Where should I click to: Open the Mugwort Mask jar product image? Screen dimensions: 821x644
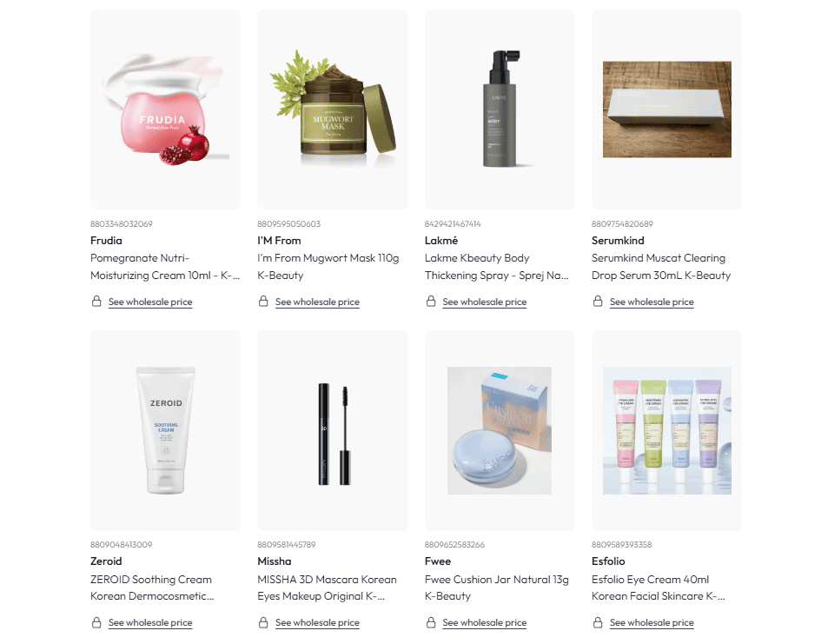(x=333, y=110)
